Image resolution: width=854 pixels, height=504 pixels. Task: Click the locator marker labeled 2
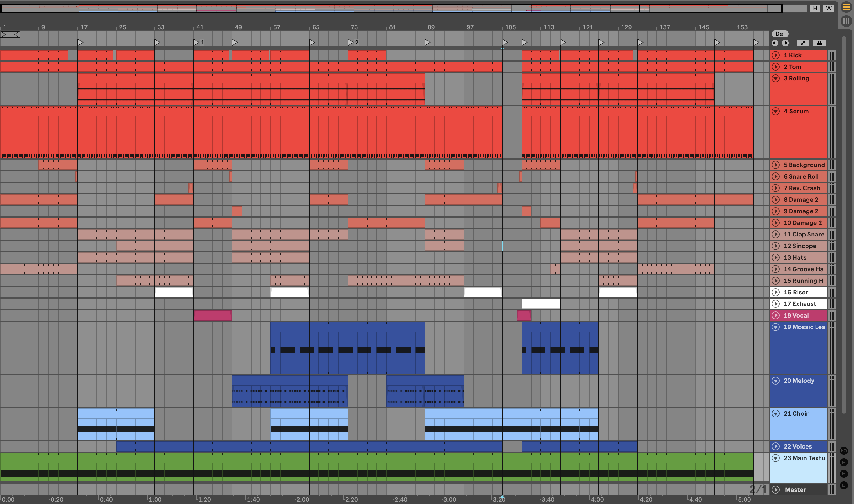351,42
